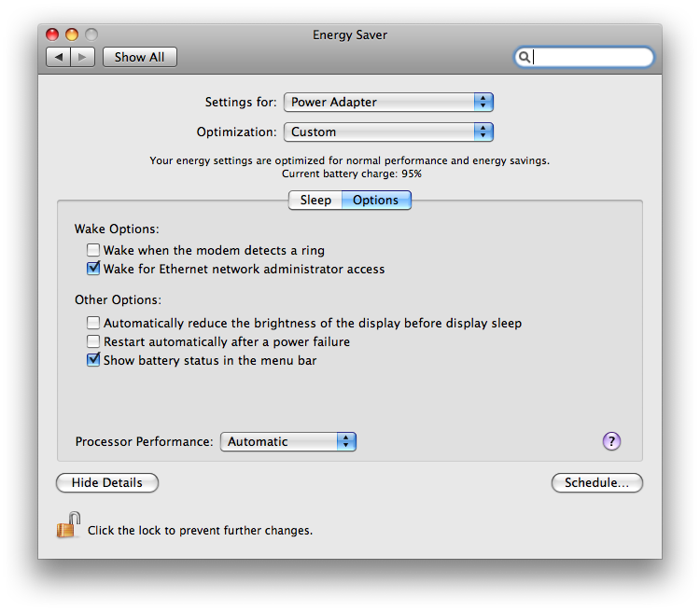Click the Processor Performance: label

tap(144, 441)
